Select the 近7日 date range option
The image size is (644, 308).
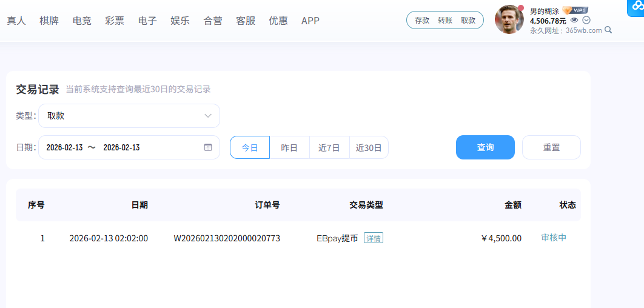coord(329,147)
